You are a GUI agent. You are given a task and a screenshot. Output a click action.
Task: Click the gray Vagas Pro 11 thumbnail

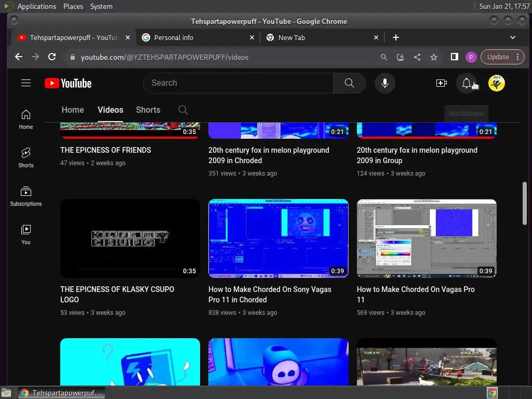coord(427,238)
